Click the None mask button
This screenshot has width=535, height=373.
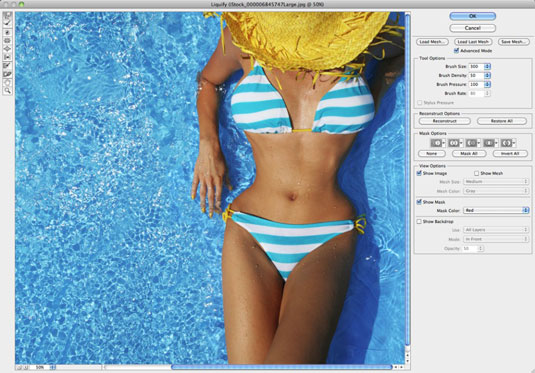click(432, 154)
